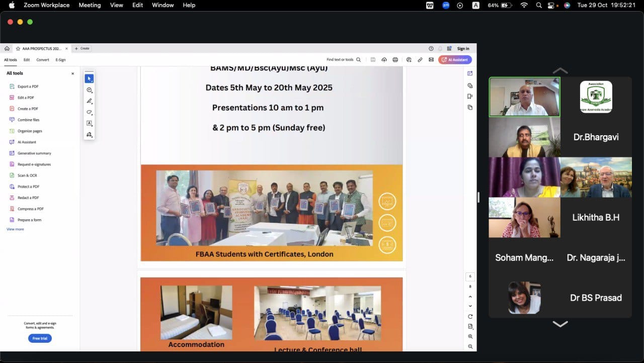This screenshot has width=644, height=363.
Task: Click the email envelope icon
Action: click(x=431, y=60)
